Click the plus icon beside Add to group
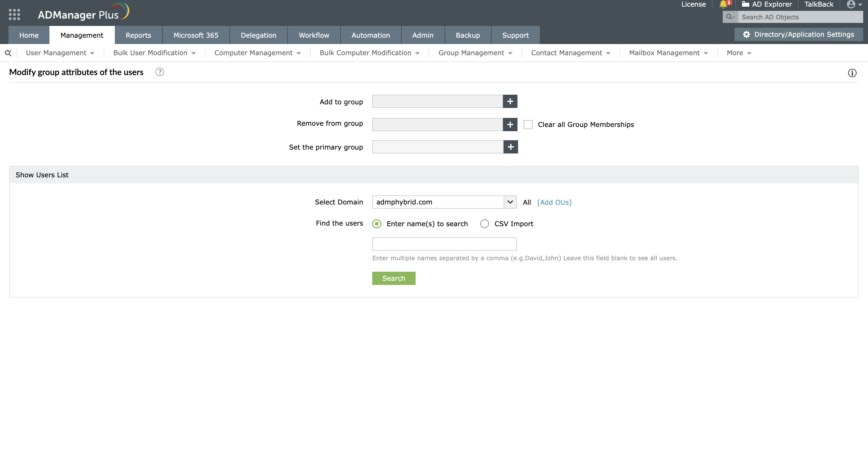Image resolution: width=868 pixels, height=468 pixels. point(510,102)
